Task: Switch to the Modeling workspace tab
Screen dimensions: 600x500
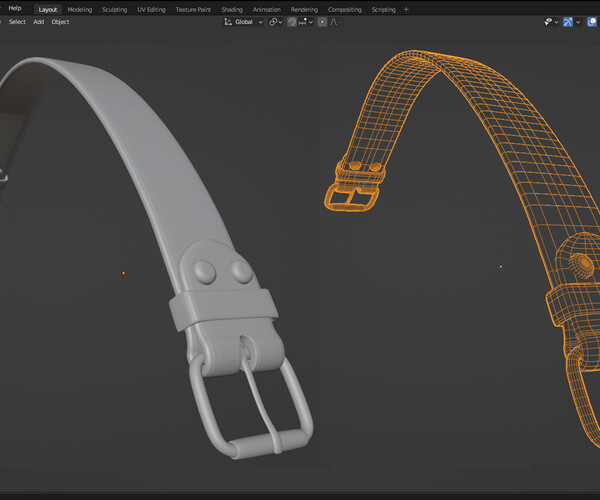Action: coord(80,10)
